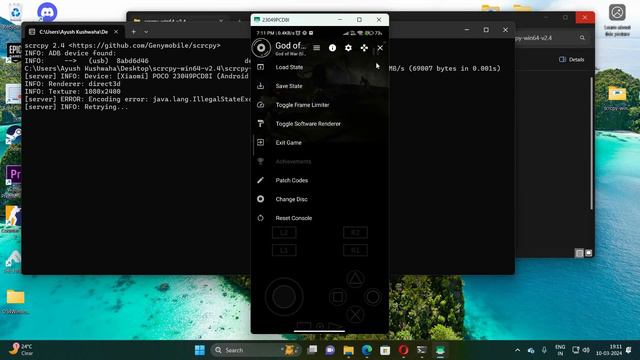This screenshot has height=360, width=640.
Task: Open Epic Games Launcher desktop icon
Action: (14, 52)
